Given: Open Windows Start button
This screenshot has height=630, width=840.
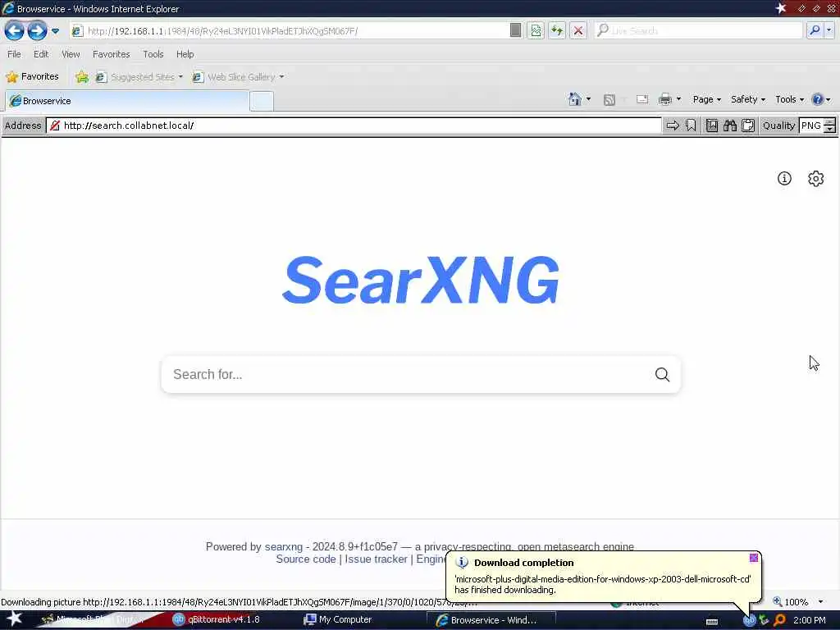Looking at the screenshot, I should point(14,619).
